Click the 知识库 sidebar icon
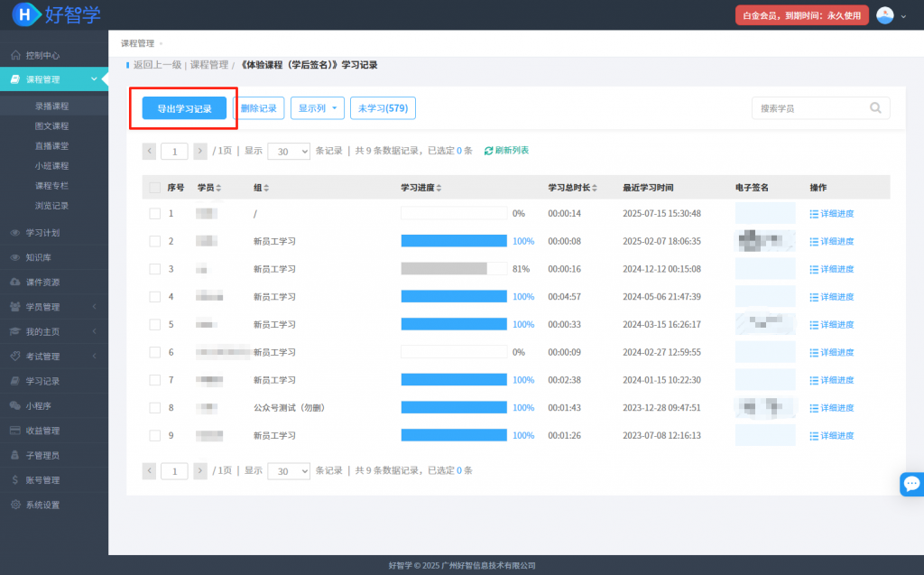The height and width of the screenshot is (575, 924). pyautogui.click(x=15, y=258)
